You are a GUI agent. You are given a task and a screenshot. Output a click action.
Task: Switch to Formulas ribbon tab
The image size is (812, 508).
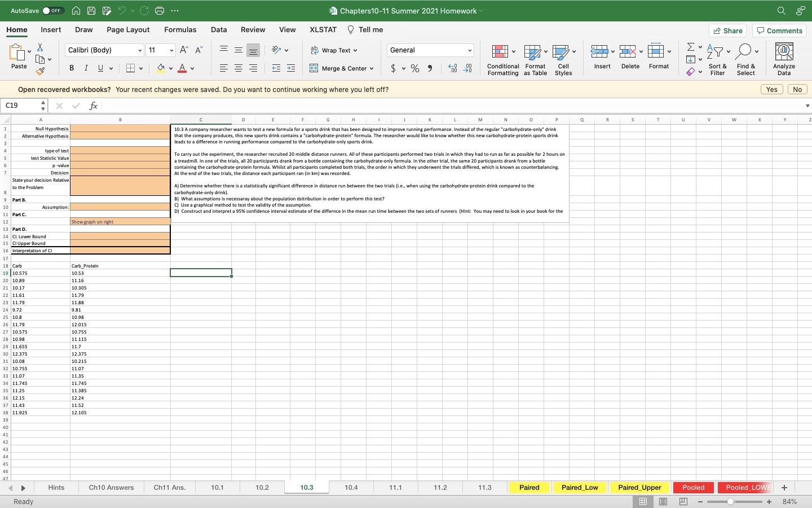click(x=180, y=30)
